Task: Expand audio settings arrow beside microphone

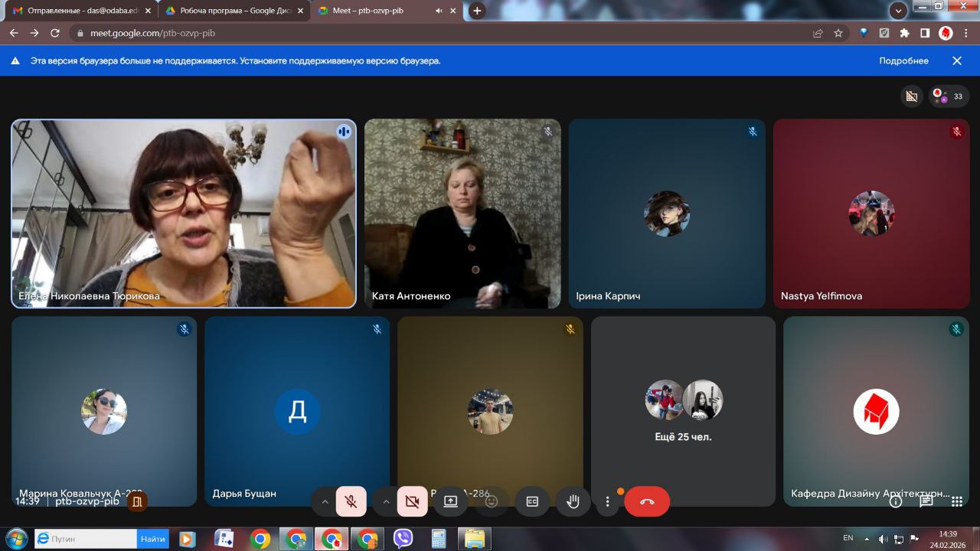Action: click(x=325, y=501)
